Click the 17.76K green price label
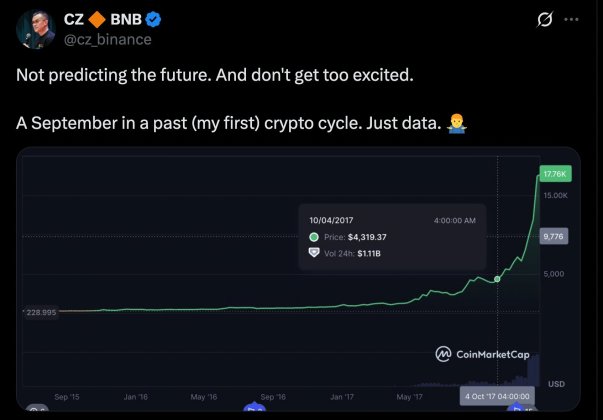The height and width of the screenshot is (420, 603). (x=553, y=175)
